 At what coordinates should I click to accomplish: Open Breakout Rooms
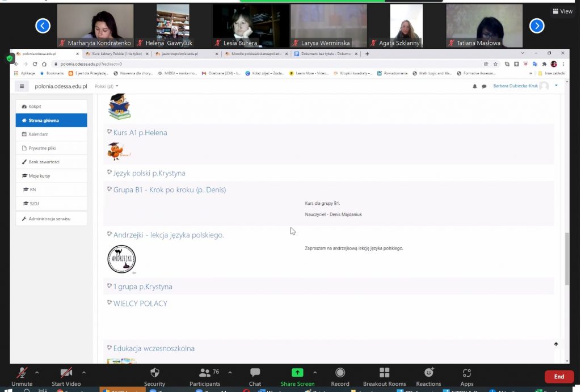click(384, 373)
